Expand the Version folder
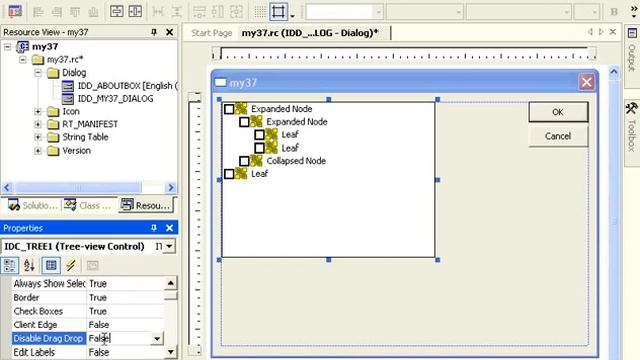This screenshot has width=640, height=360. pyautogui.click(x=38, y=151)
